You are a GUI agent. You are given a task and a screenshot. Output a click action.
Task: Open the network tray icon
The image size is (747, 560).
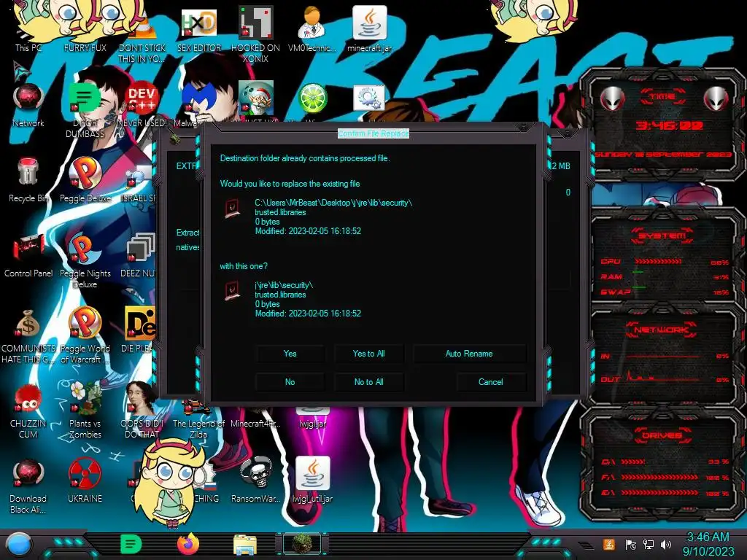tap(649, 544)
